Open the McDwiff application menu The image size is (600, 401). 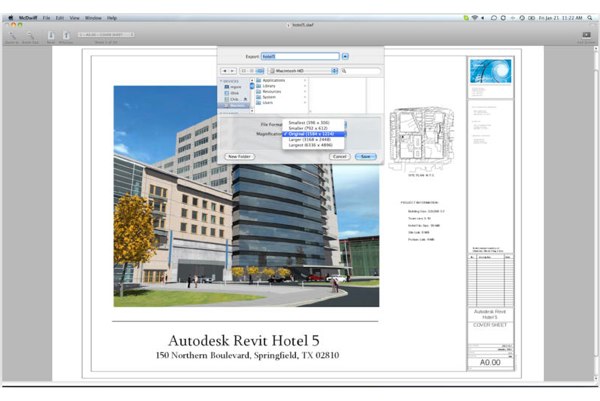pos(28,18)
